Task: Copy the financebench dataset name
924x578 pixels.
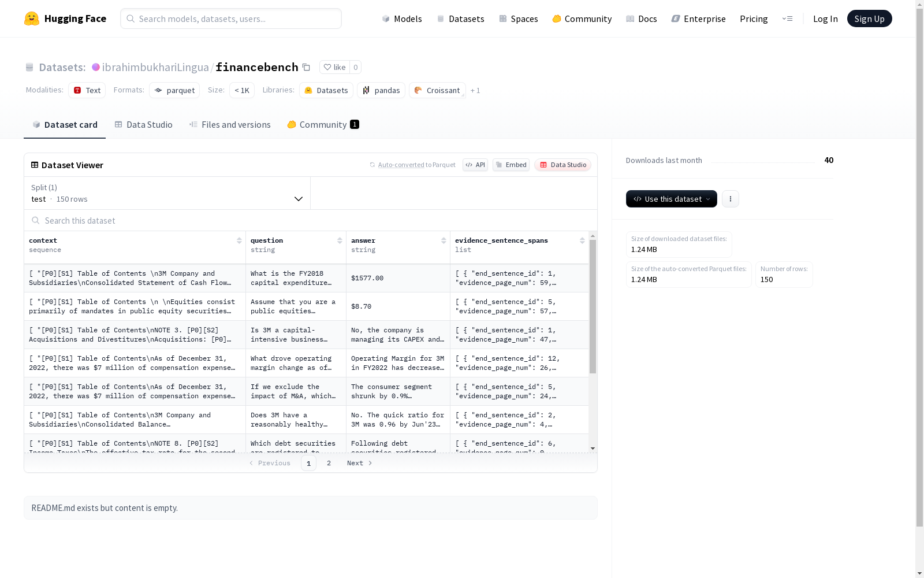Action: (x=306, y=67)
